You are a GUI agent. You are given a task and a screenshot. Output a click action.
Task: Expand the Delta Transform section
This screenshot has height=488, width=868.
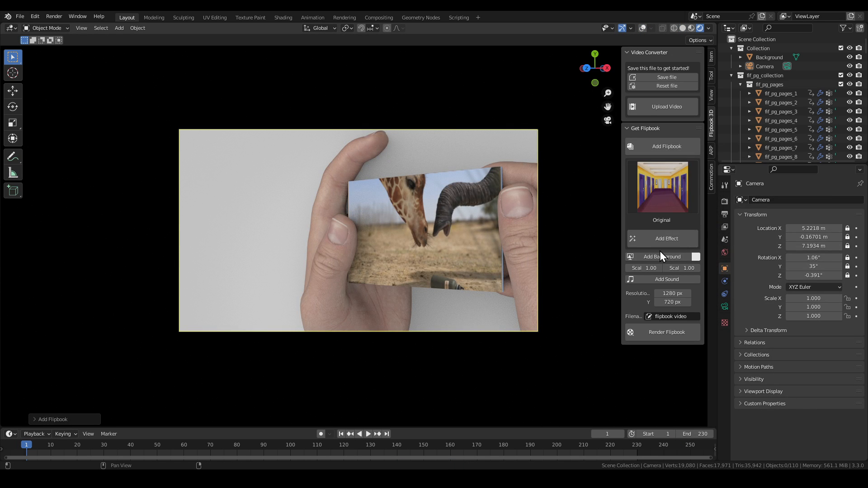[768, 330]
